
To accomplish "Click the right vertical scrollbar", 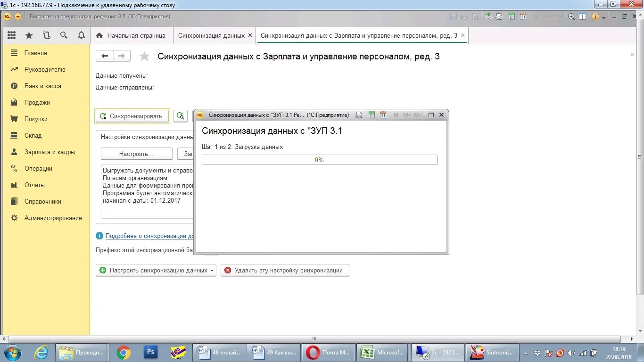I will (x=640, y=158).
